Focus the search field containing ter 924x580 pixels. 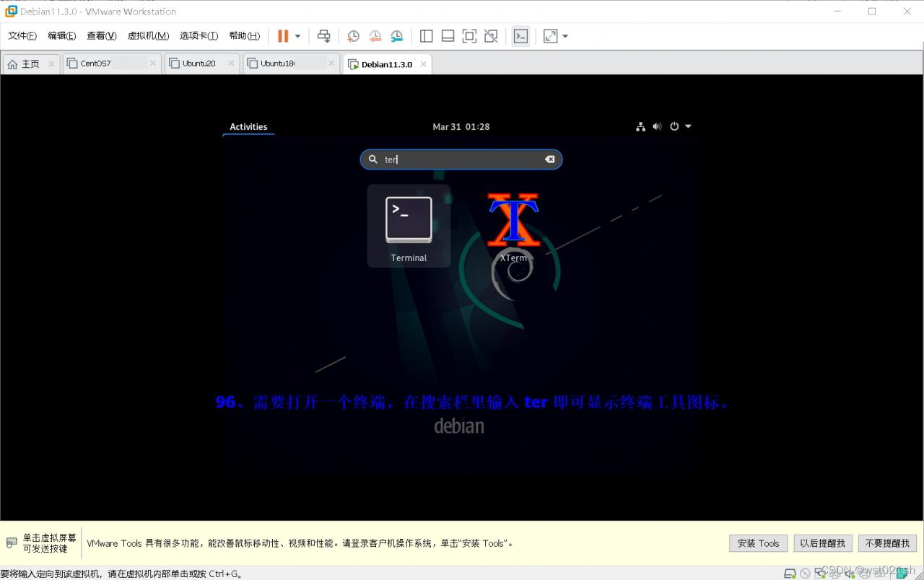[x=461, y=159]
